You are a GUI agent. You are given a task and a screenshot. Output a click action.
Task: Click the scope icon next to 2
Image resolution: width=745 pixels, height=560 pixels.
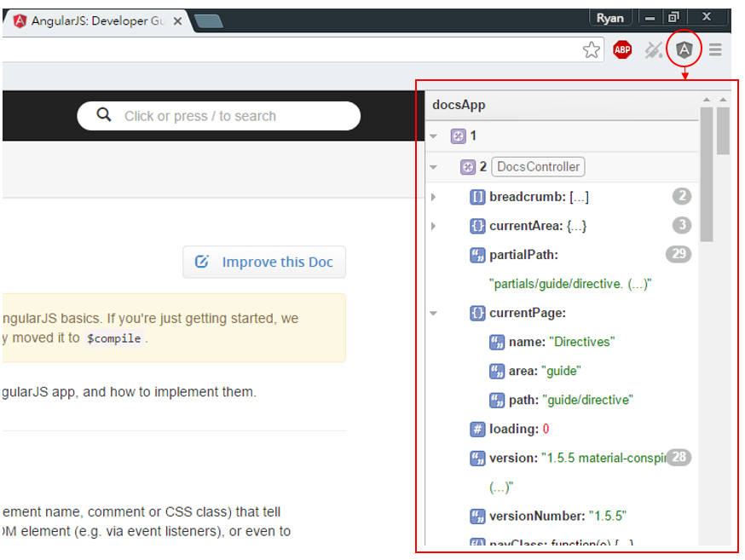coord(467,167)
